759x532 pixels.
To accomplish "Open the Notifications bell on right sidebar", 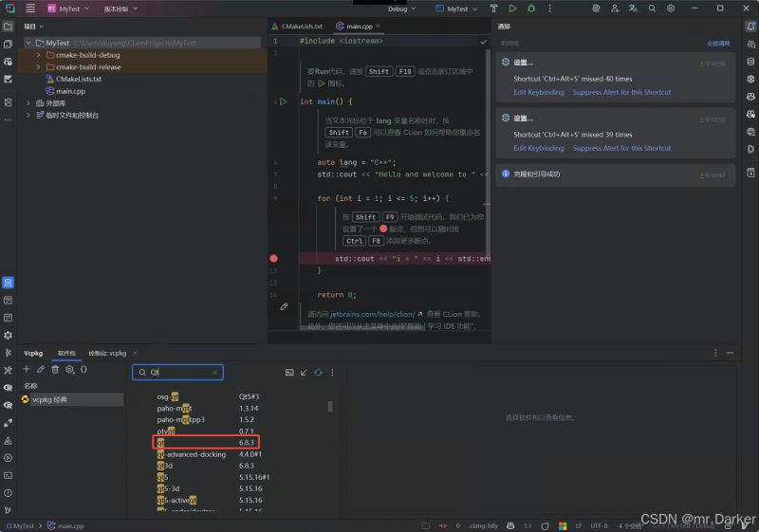I will (x=750, y=27).
